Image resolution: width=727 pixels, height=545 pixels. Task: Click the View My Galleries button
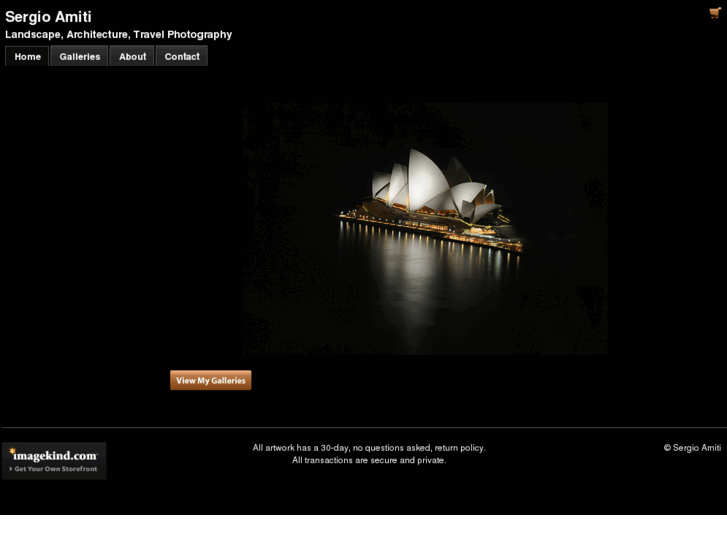click(x=210, y=380)
